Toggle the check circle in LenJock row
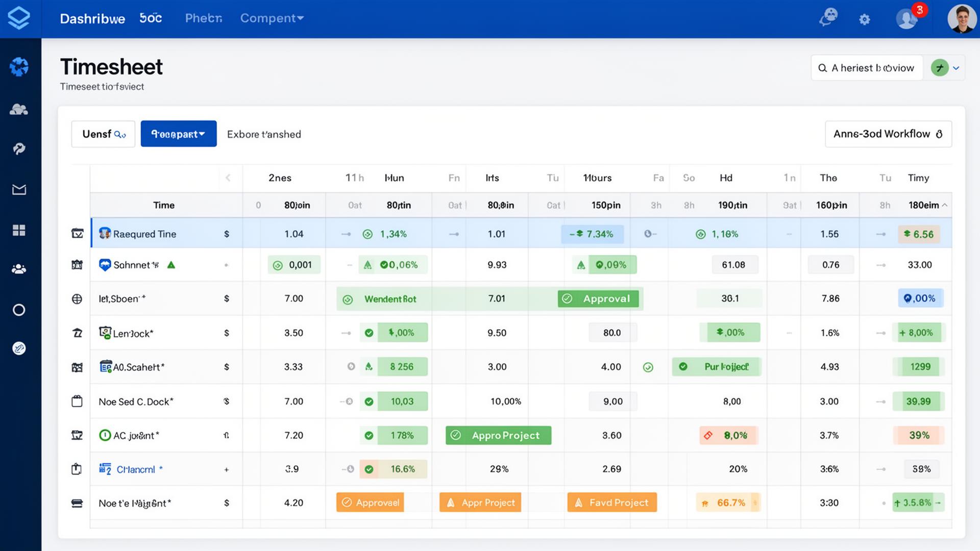 click(369, 333)
